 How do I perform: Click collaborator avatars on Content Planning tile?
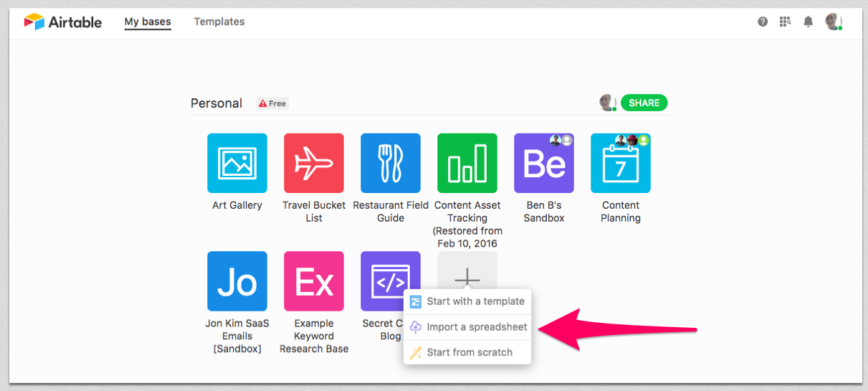tap(631, 141)
